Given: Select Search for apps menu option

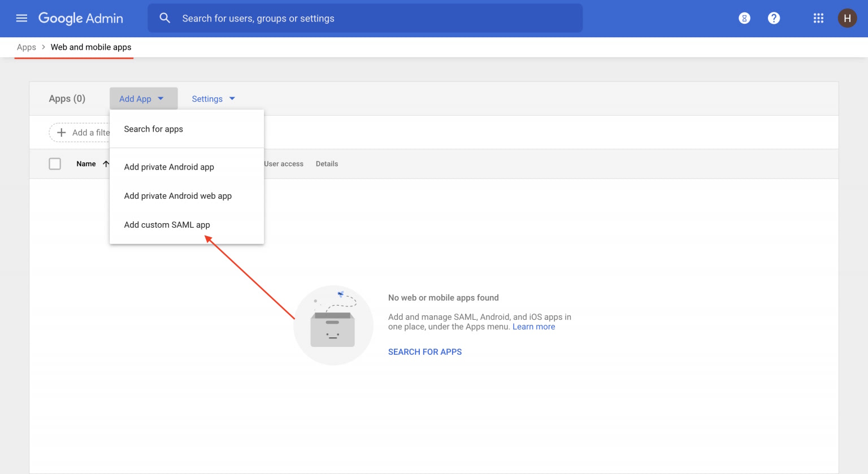Looking at the screenshot, I should [154, 129].
